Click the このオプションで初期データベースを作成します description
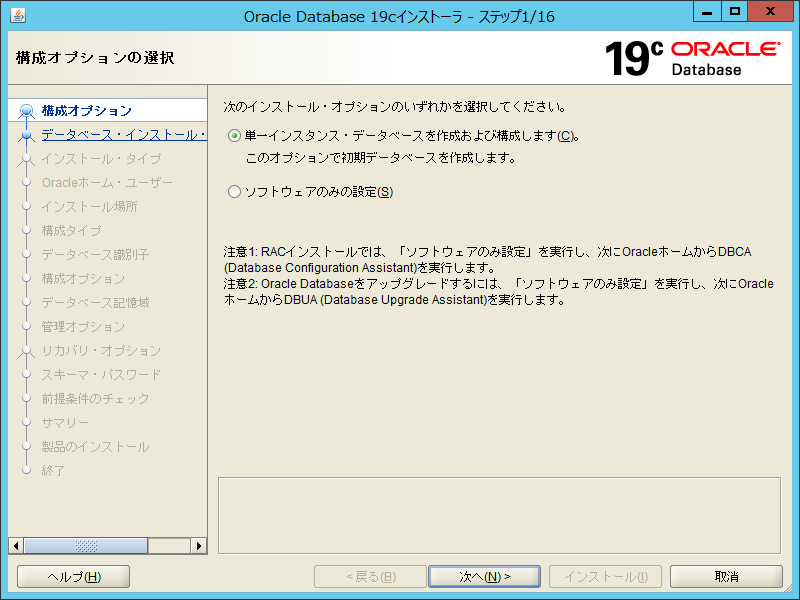 (381, 158)
